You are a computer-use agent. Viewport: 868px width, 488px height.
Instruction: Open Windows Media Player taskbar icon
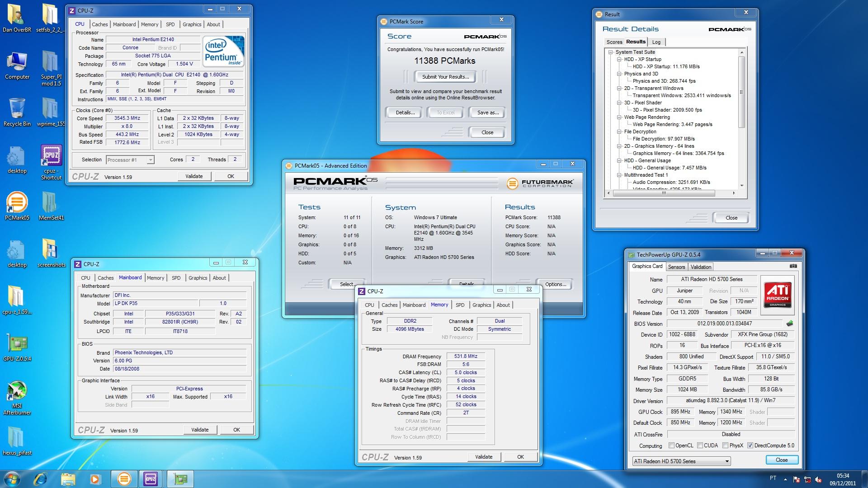(95, 479)
